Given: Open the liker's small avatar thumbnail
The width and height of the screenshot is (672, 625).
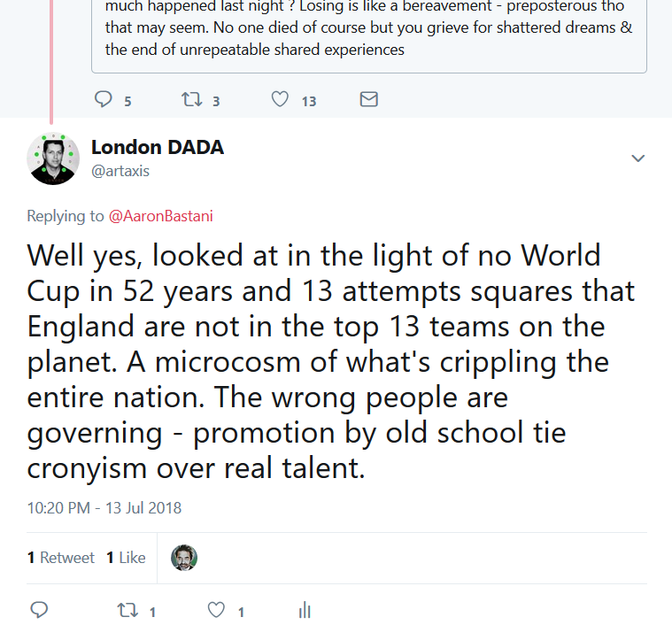Looking at the screenshot, I should (x=183, y=558).
